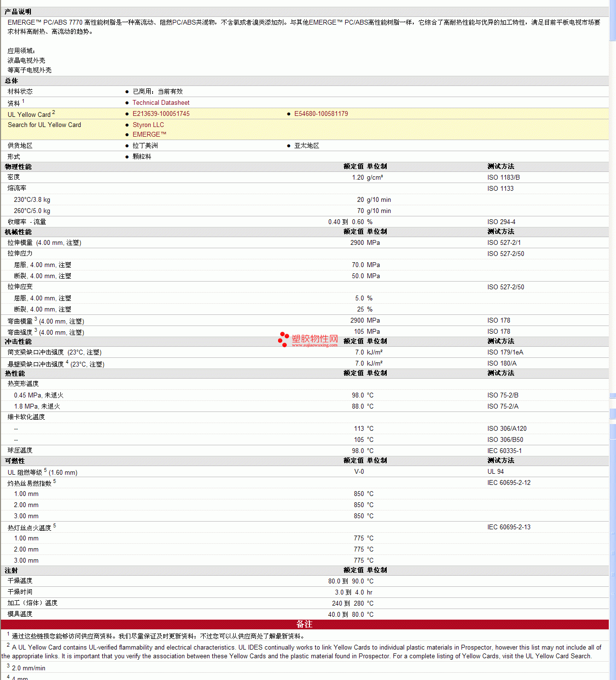This screenshot has height=680, width=616.
Task: Select the 机械性能 section heading
Action: click(18, 232)
